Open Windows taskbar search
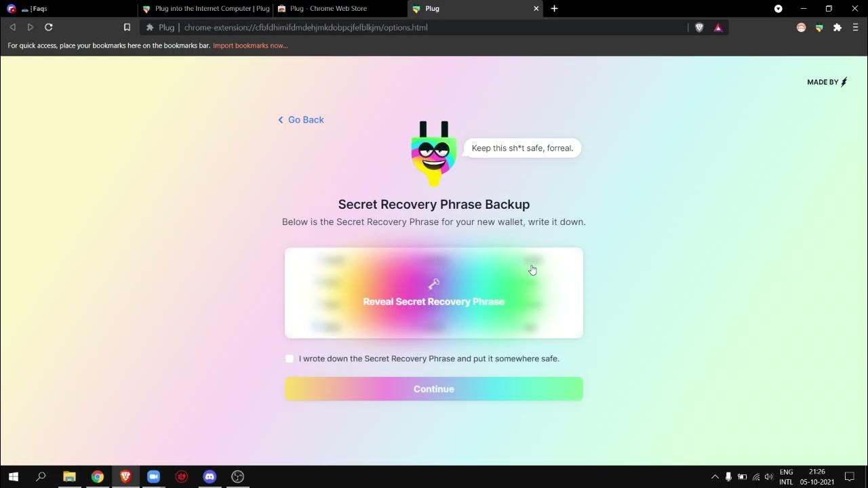 [41, 476]
